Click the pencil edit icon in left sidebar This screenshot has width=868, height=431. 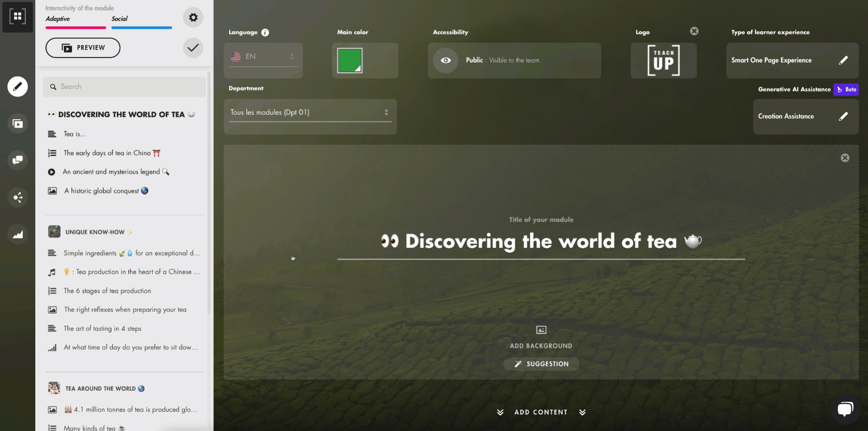coord(18,87)
